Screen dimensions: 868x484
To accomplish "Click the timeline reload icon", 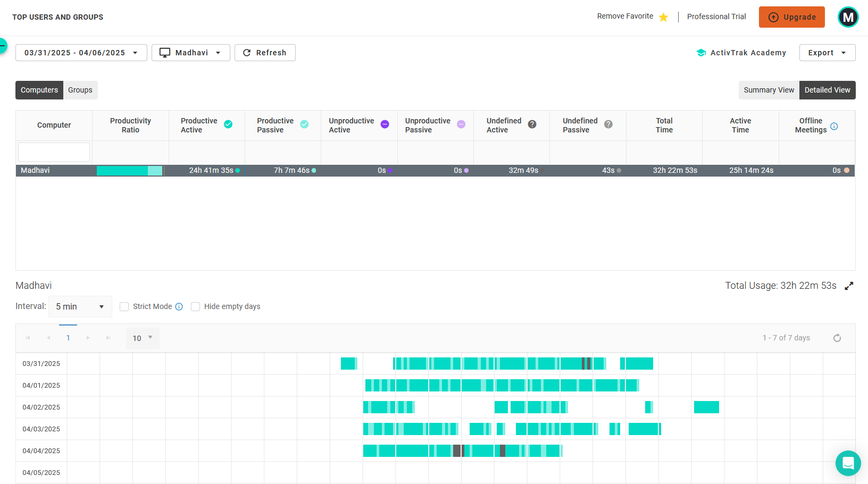I will point(837,338).
